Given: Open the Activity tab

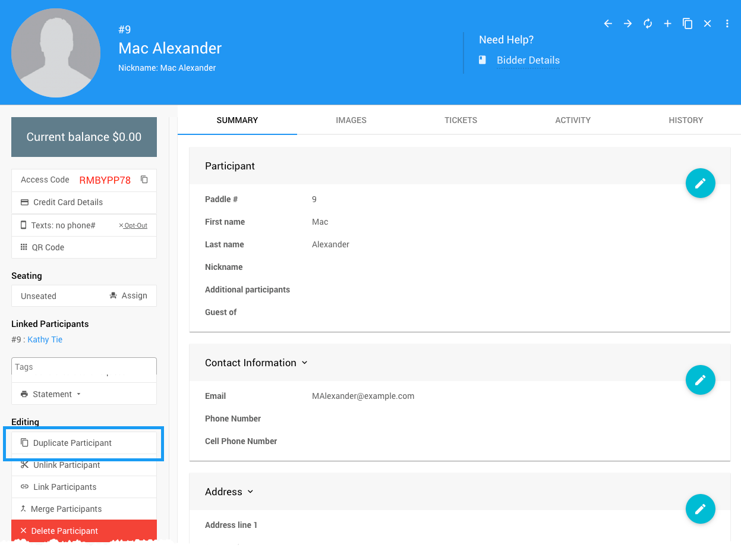Looking at the screenshot, I should [x=572, y=120].
